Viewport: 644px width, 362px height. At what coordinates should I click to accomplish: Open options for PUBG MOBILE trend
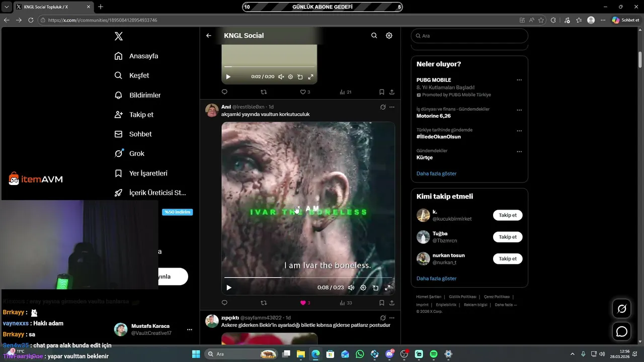519,80
